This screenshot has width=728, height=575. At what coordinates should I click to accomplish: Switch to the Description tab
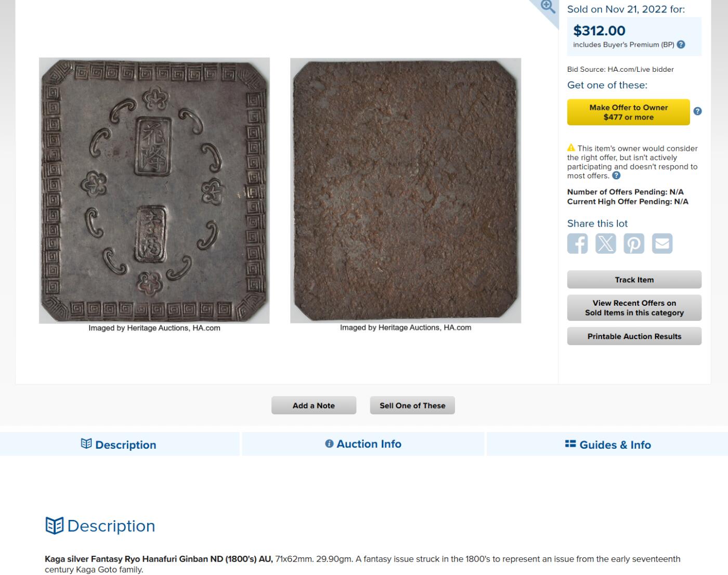coord(119,445)
